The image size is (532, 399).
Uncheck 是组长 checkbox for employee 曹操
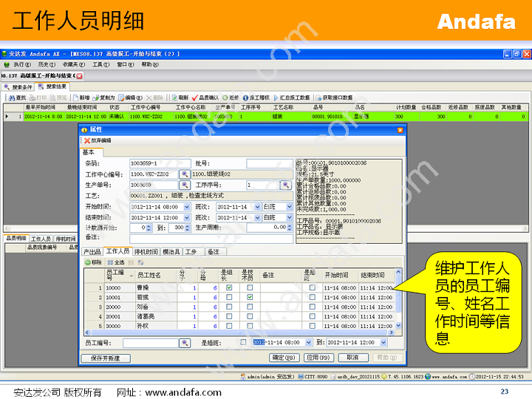[228, 287]
